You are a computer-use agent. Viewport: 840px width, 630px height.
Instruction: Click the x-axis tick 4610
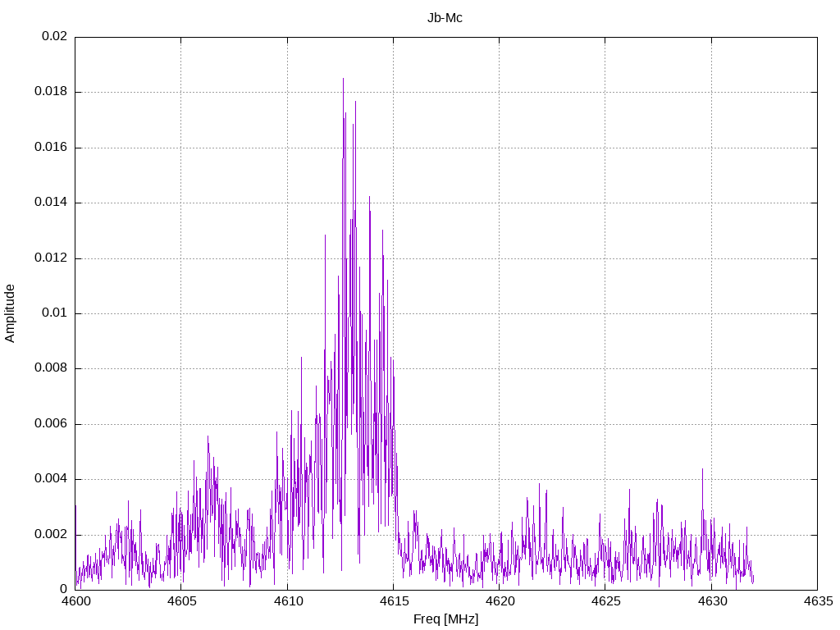point(288,601)
